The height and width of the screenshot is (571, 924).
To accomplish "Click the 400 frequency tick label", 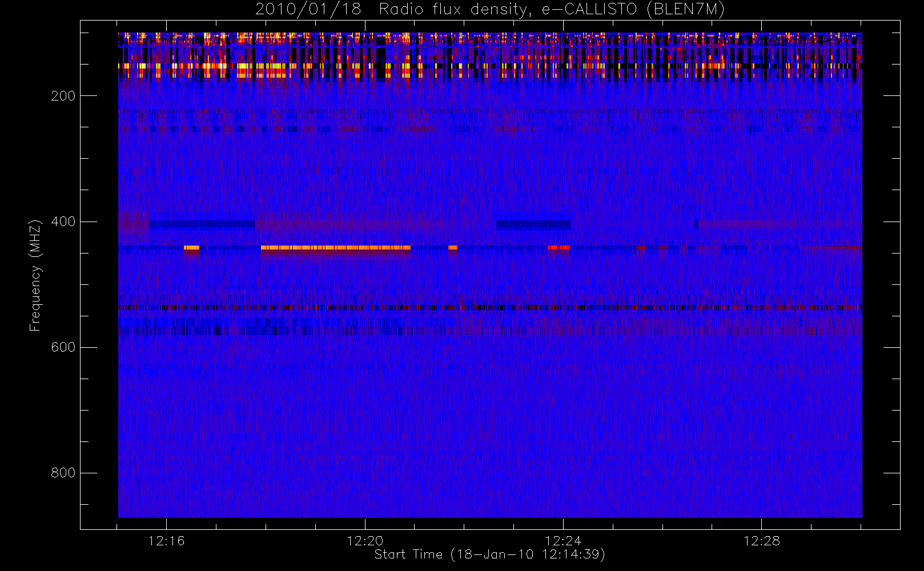I will coord(63,222).
